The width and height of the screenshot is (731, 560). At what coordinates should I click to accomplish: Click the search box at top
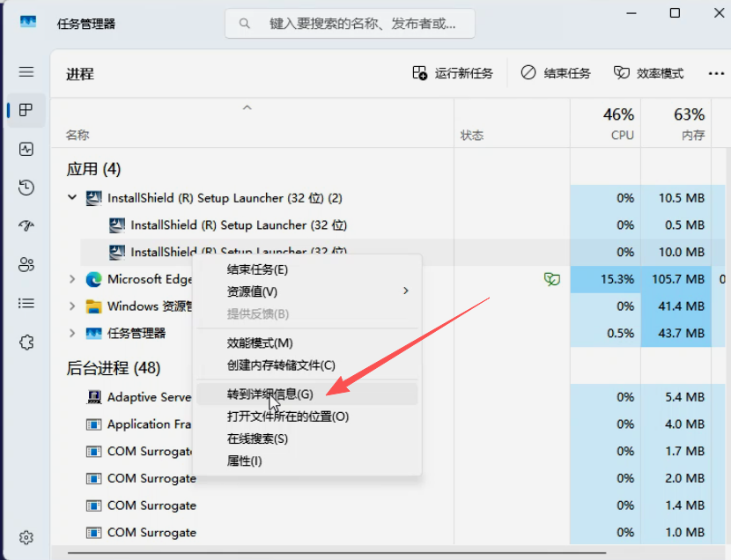tap(350, 24)
